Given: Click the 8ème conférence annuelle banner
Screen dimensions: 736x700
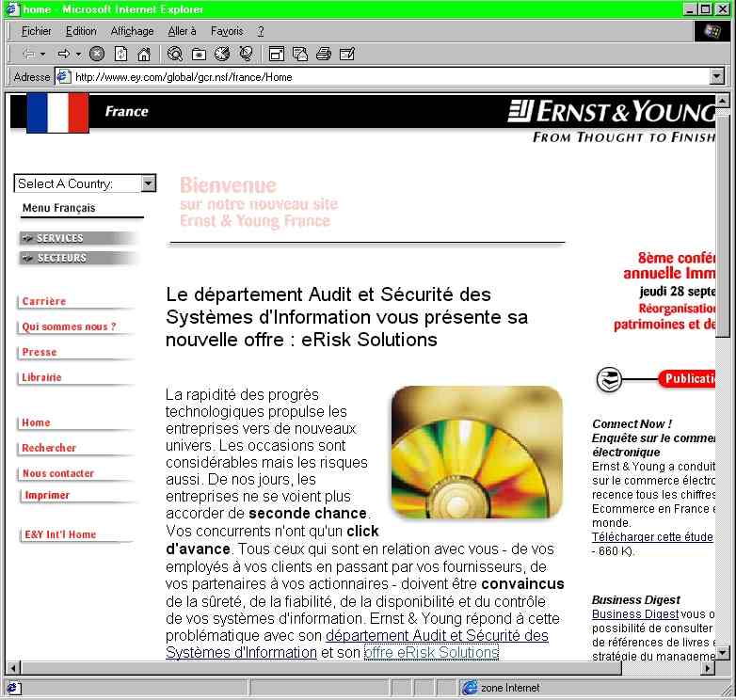Looking at the screenshot, I should tap(665, 291).
